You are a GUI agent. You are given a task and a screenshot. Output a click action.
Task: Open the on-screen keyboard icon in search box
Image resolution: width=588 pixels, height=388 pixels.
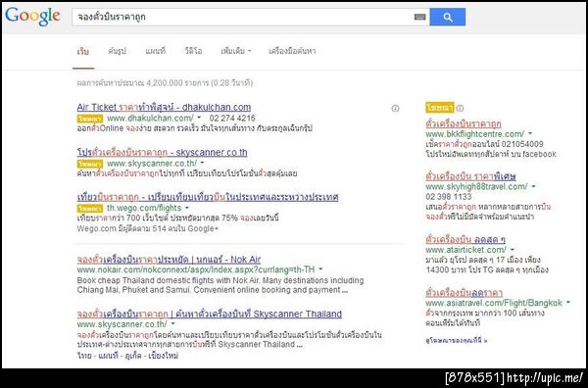[x=420, y=17]
